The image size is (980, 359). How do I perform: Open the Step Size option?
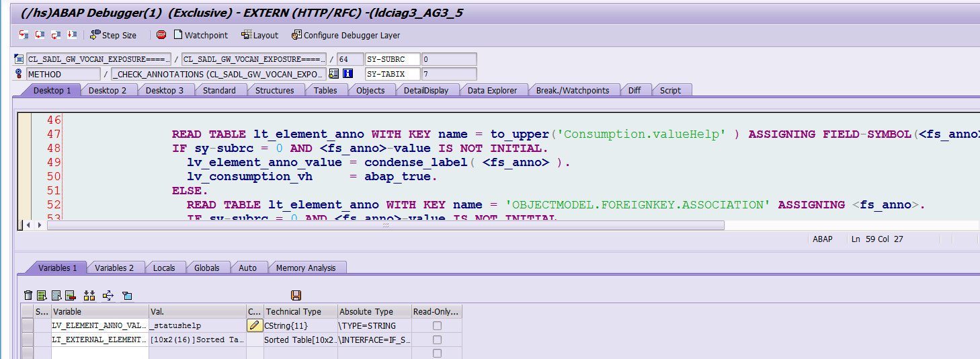tap(114, 35)
